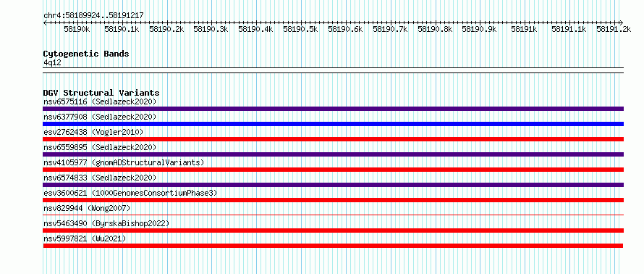Select the nsv829944 (Wong2007) label
The height and width of the screenshot is (274, 644).
click(87, 208)
